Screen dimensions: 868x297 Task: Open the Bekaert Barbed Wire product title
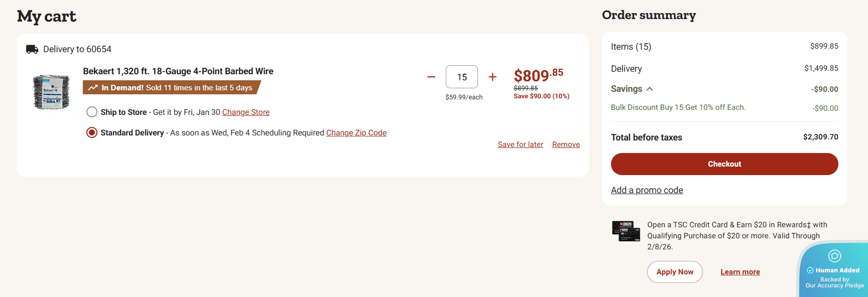[178, 71]
